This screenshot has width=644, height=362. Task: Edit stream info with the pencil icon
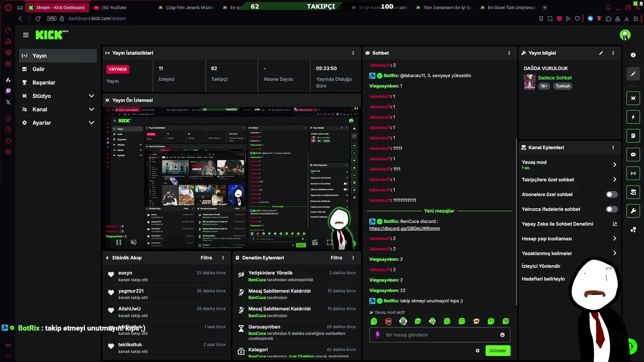(601, 53)
